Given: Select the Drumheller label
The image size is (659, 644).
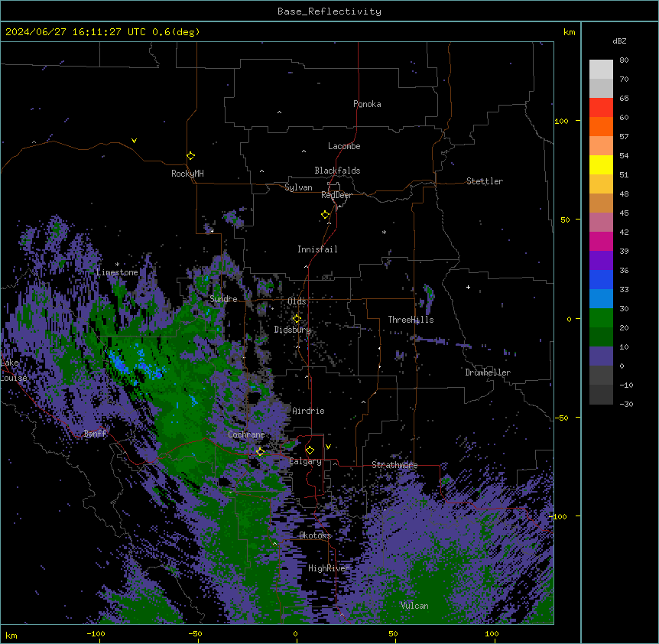Looking at the screenshot, I should pyautogui.click(x=488, y=372).
